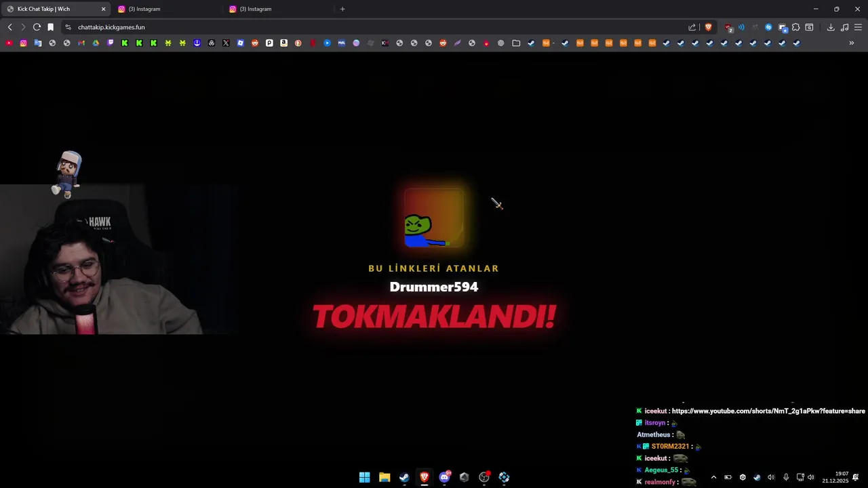Open the X (Twitter) bookmark
This screenshot has width=868, height=488.
[226, 43]
